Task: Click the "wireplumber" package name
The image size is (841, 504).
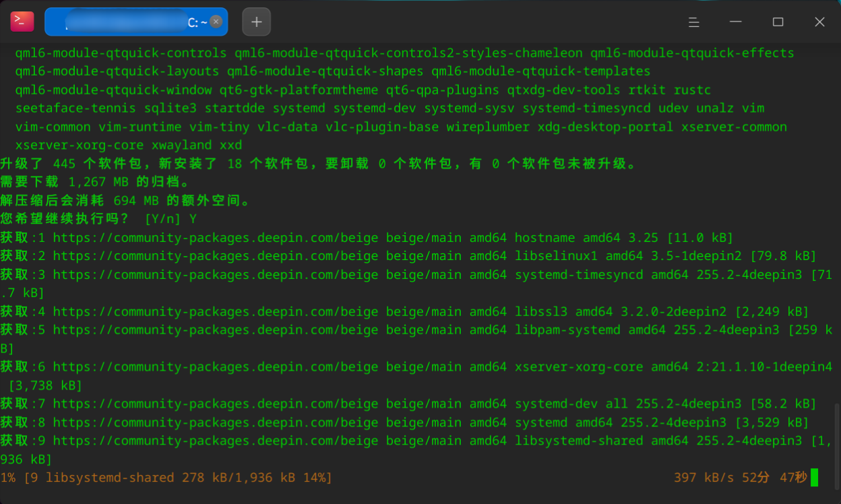Action: coord(488,127)
